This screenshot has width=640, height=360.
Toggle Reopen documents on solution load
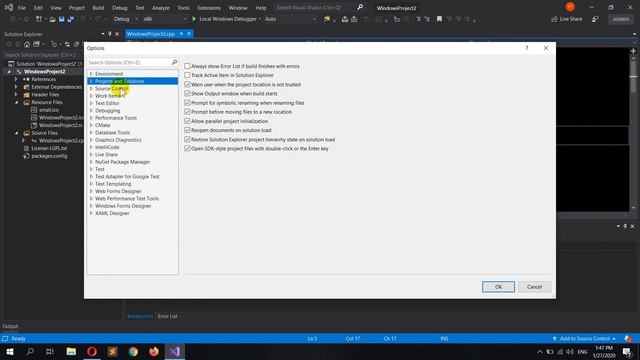tap(187, 130)
